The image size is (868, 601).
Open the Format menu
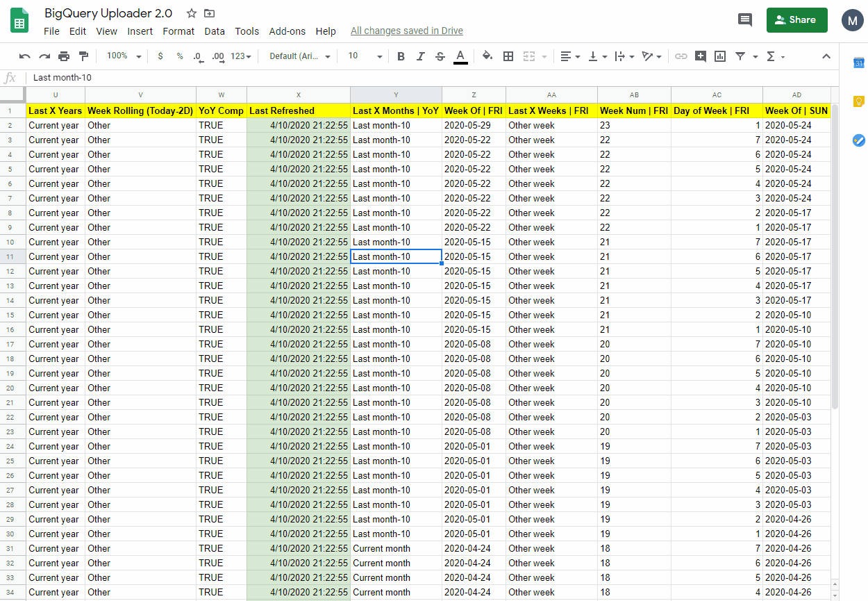point(178,31)
